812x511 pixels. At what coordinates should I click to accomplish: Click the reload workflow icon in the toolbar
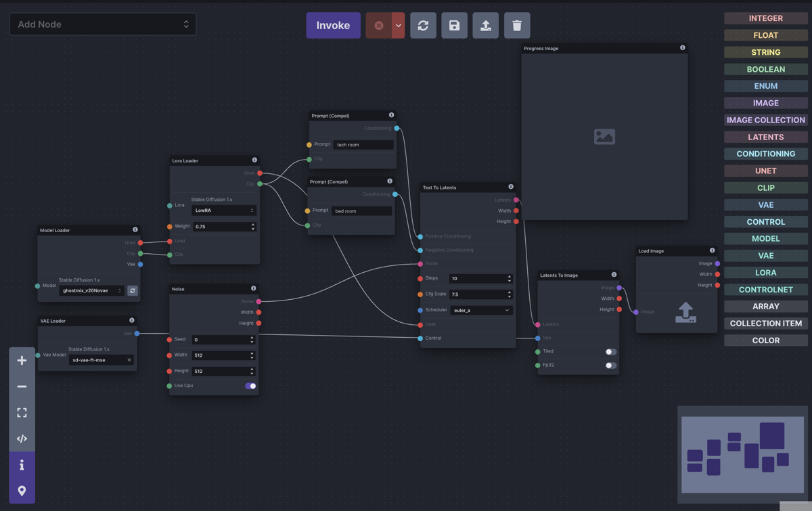coord(423,25)
